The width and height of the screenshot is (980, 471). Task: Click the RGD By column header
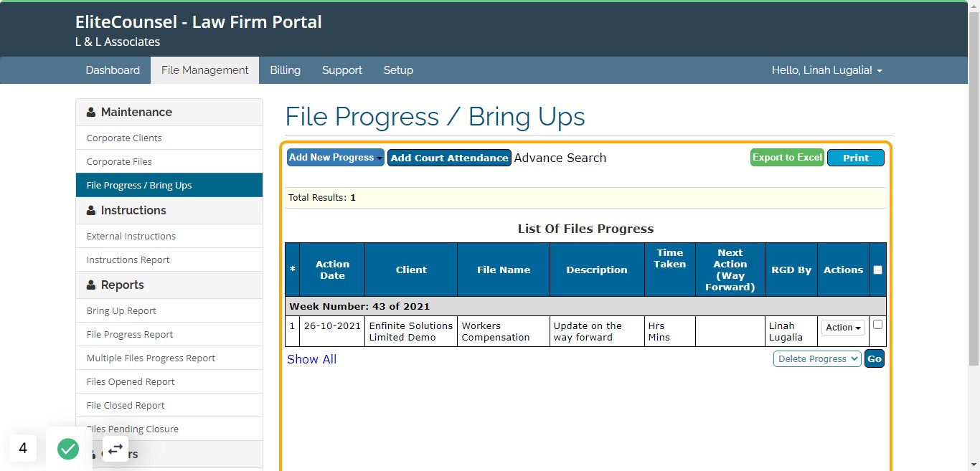point(791,270)
